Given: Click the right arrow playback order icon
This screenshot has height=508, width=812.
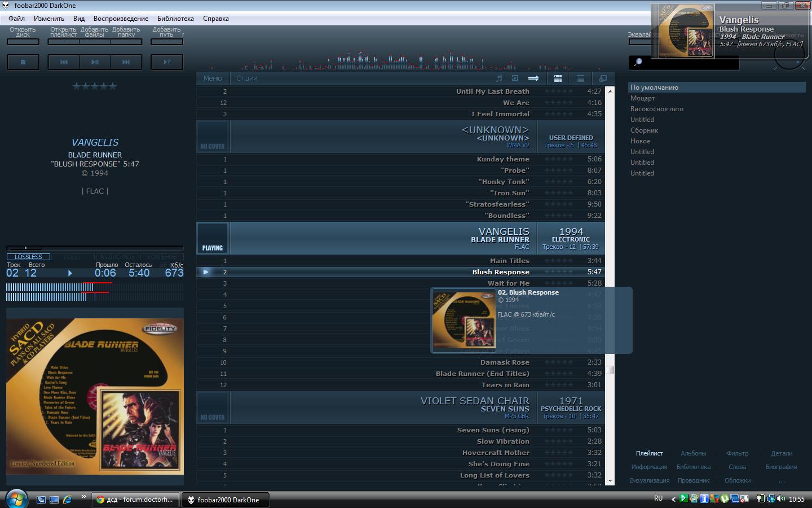Looking at the screenshot, I should [533, 78].
